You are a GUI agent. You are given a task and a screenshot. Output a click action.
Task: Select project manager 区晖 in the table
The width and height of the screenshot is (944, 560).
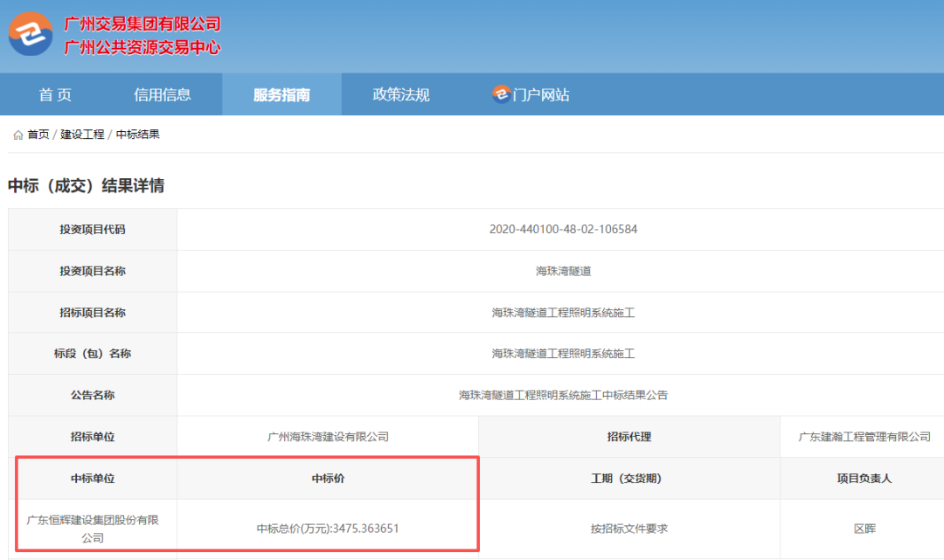[x=862, y=527]
